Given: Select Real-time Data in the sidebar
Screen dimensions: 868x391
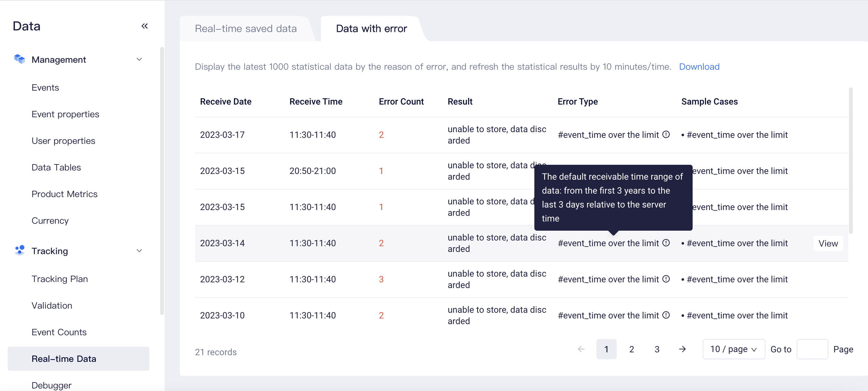Looking at the screenshot, I should click(78, 359).
